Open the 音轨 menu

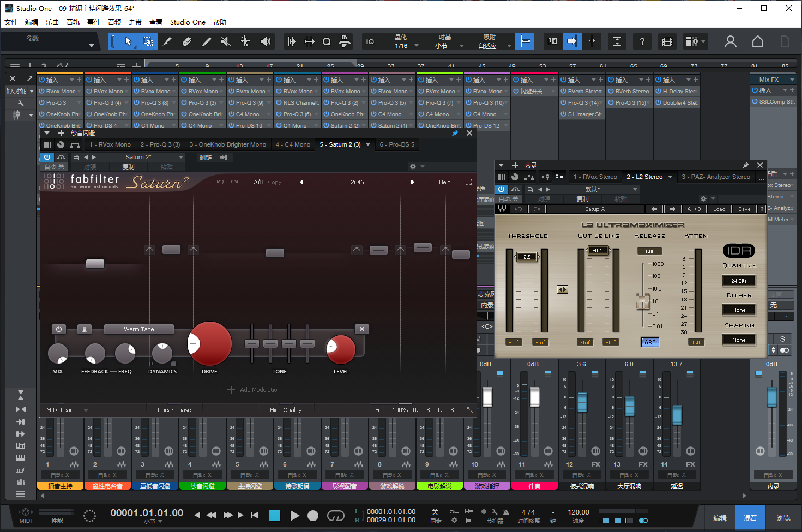pos(73,22)
